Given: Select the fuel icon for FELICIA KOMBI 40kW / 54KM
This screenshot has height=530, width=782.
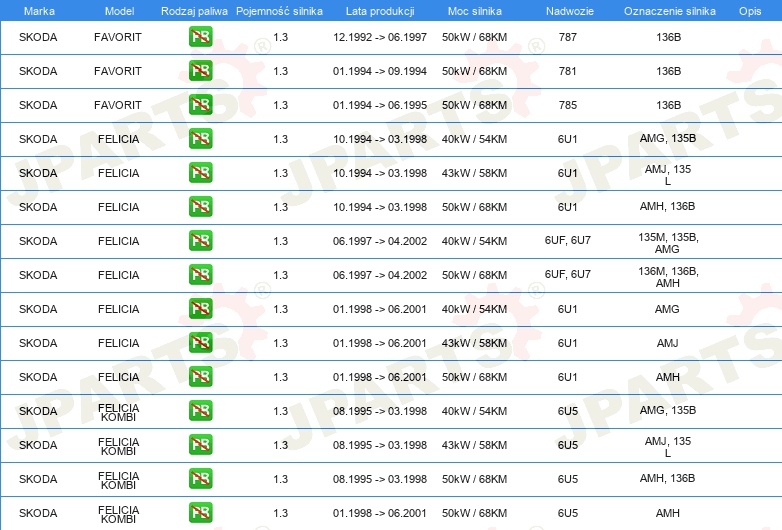Looking at the screenshot, I should pyautogui.click(x=200, y=410).
